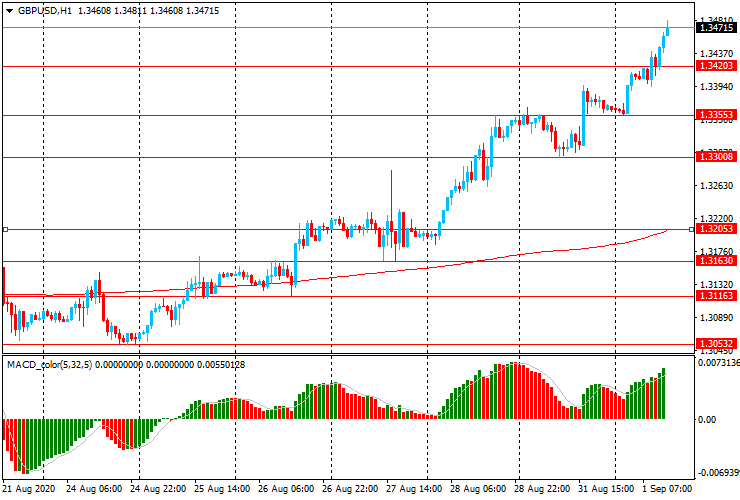
Task: Select the 1.33008 red price level label
Action: (x=716, y=157)
